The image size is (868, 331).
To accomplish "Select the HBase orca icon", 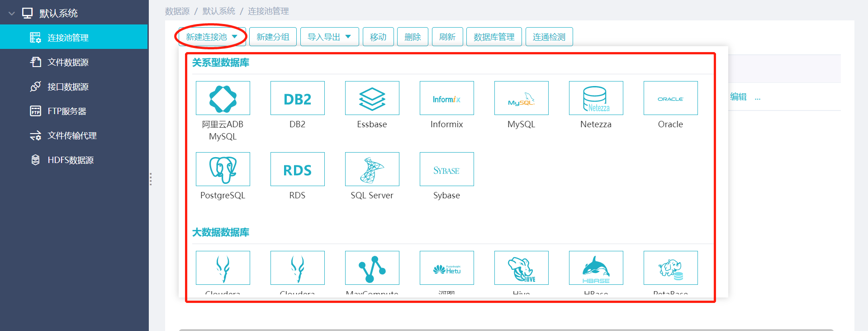I will (x=596, y=268).
